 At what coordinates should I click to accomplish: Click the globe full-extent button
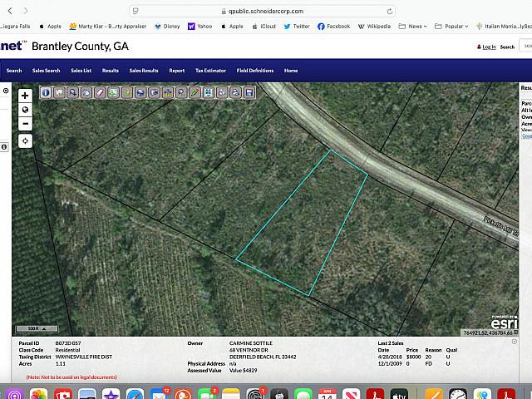25,110
